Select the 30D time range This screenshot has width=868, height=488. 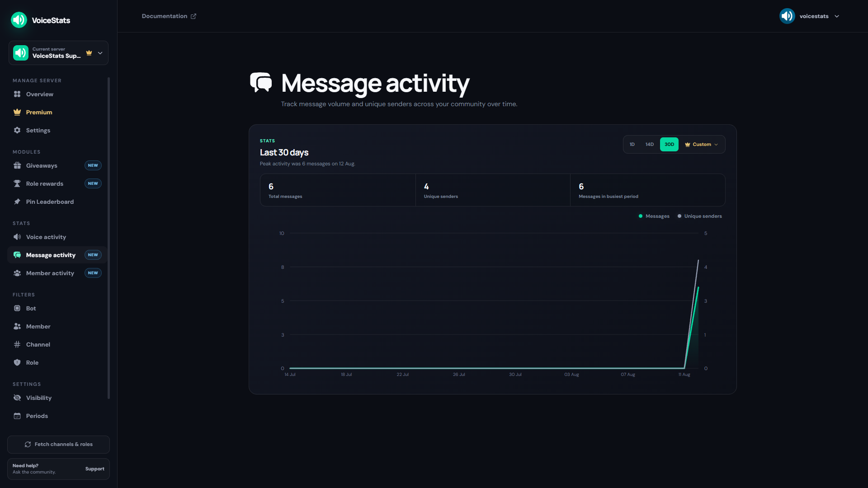tap(669, 145)
